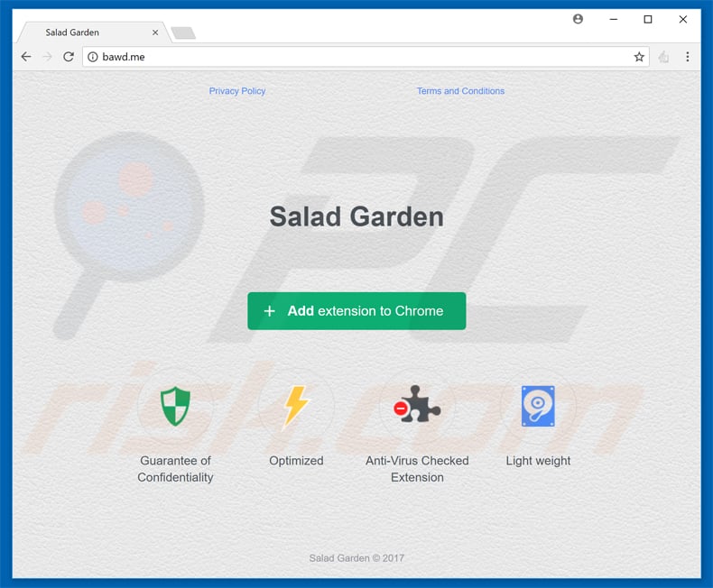This screenshot has width=713, height=588.
Task: View site information icon in address bar
Action: tap(93, 57)
